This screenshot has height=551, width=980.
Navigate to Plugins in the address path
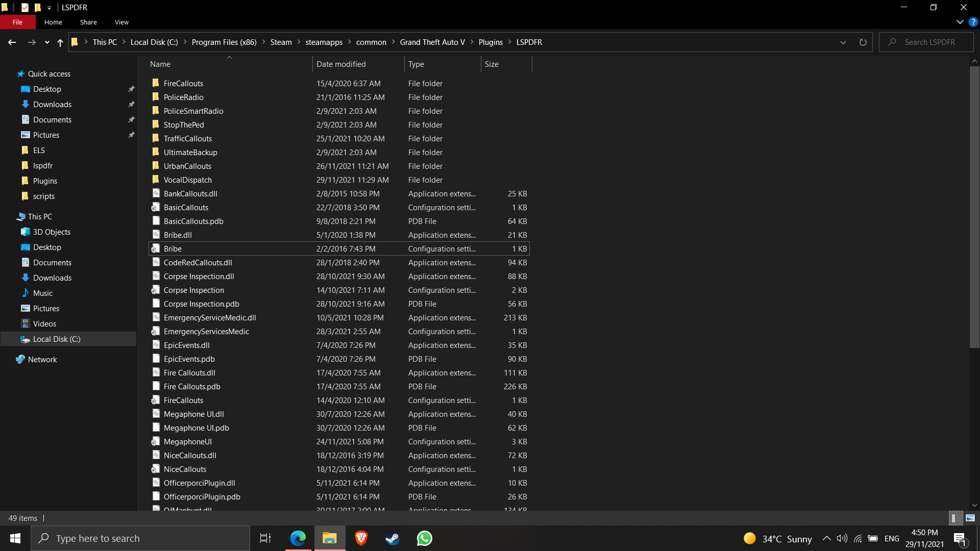click(x=490, y=42)
